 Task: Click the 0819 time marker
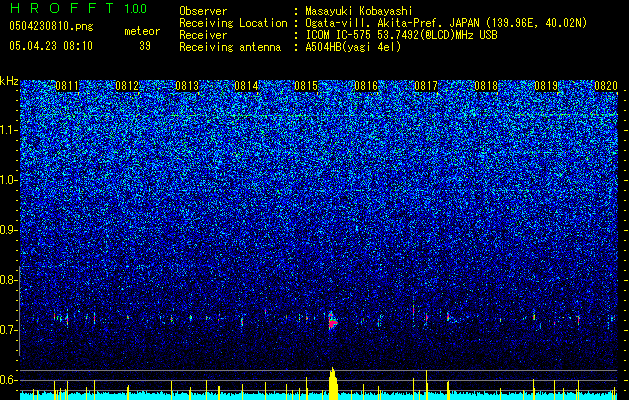(x=546, y=86)
